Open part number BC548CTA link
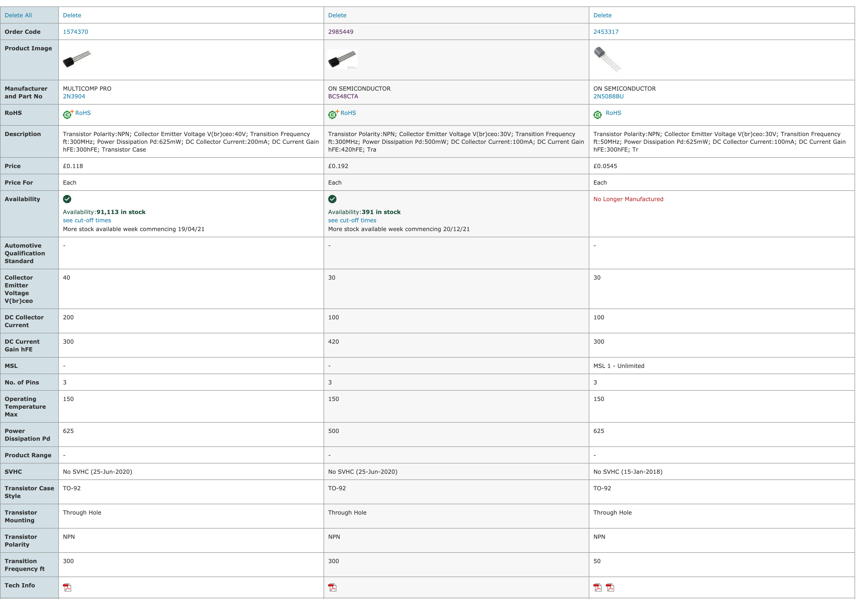868x599 pixels. 343,97
